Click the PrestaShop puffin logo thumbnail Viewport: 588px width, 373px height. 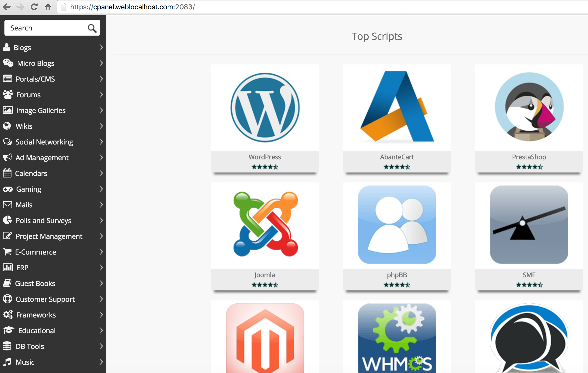tap(529, 107)
